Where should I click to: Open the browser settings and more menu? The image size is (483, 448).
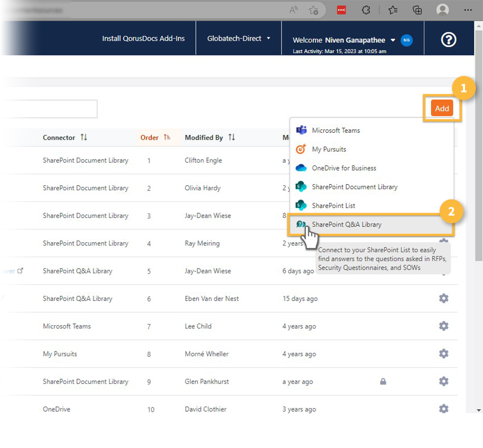468,10
